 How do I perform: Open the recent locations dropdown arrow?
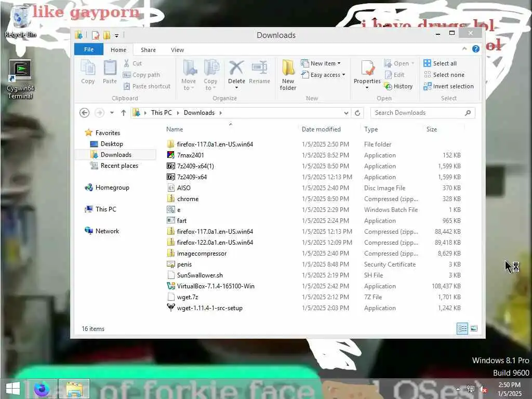[112, 113]
